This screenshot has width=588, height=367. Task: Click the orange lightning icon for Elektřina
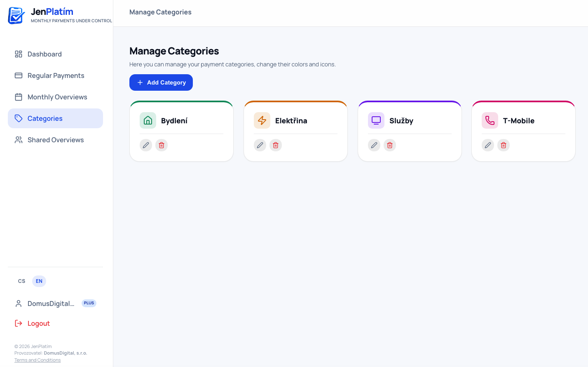click(x=262, y=120)
